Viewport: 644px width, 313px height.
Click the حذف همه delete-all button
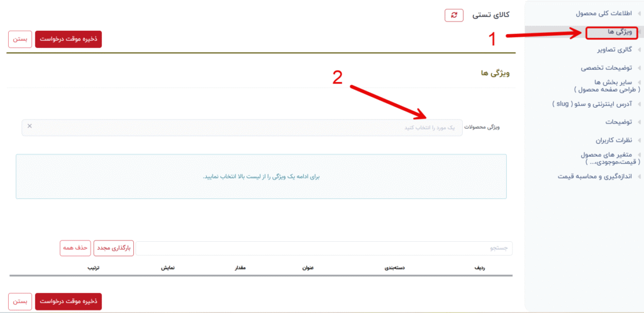click(75, 248)
